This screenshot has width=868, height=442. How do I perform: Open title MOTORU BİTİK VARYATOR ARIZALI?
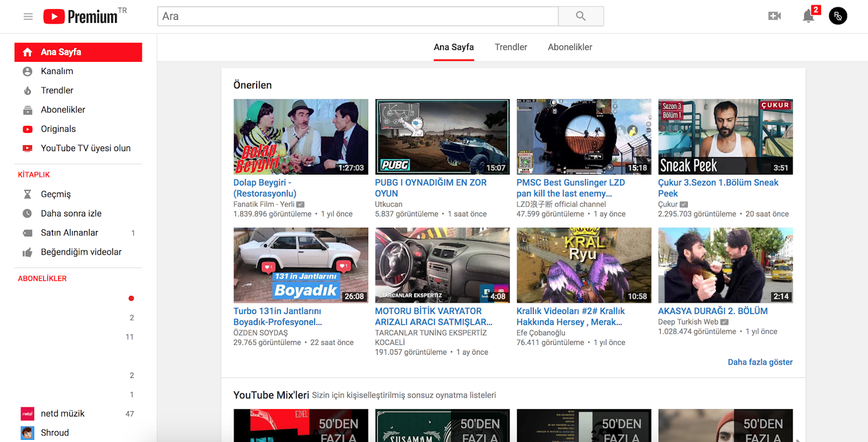pyautogui.click(x=433, y=317)
